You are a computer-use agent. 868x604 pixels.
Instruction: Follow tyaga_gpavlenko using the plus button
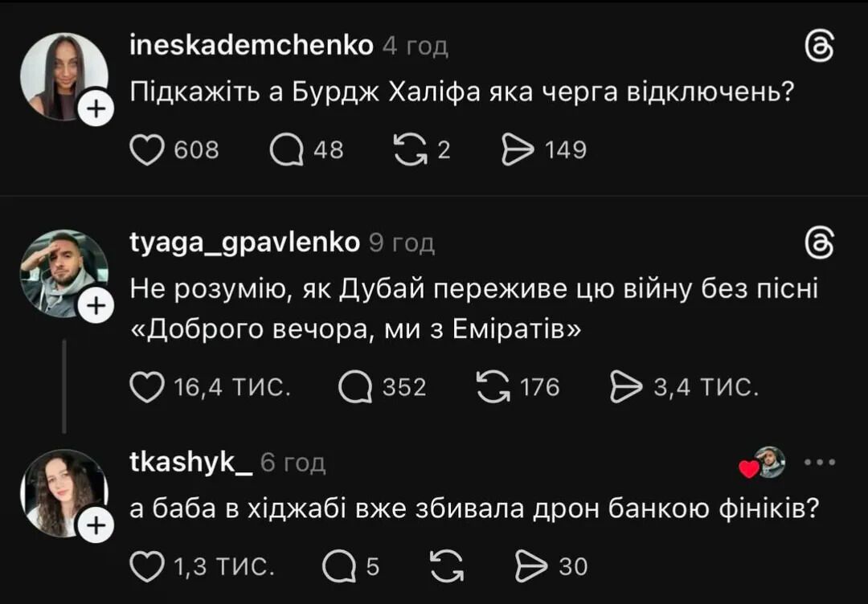point(98,304)
